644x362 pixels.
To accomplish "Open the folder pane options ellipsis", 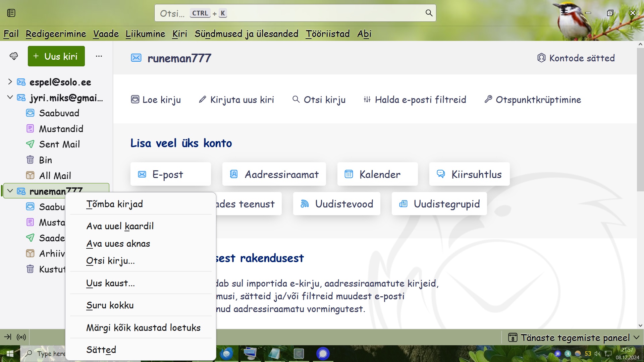I will pos(99,56).
